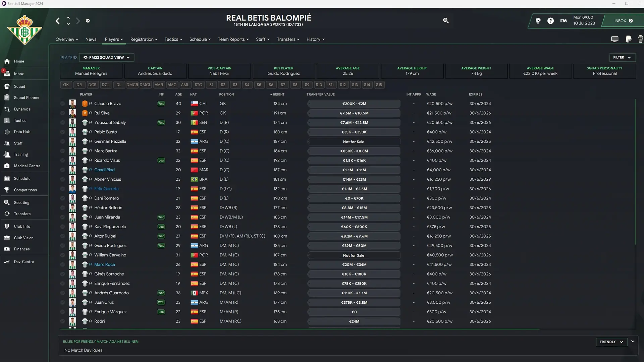Select Rodri's row checkbox
The image size is (644, 362).
coord(62,321)
